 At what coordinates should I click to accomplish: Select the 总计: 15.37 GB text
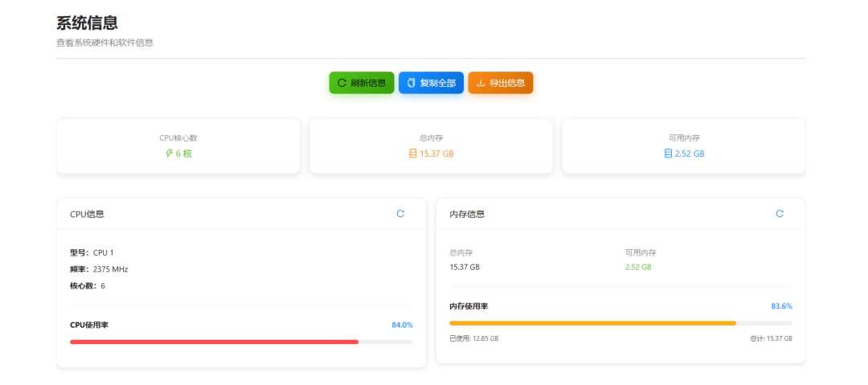tap(771, 338)
